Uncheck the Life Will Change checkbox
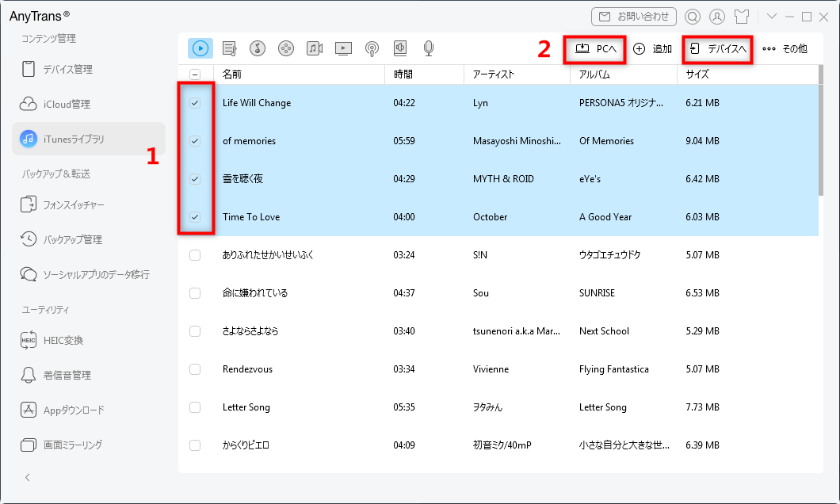 195,103
